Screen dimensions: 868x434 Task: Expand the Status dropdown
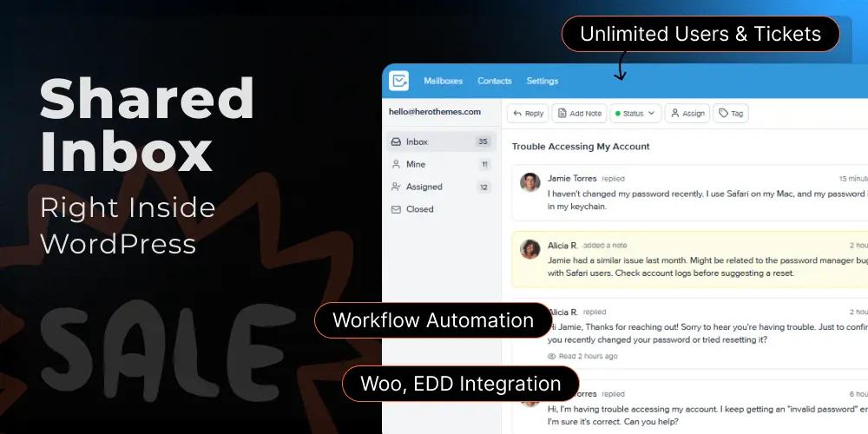tap(635, 113)
